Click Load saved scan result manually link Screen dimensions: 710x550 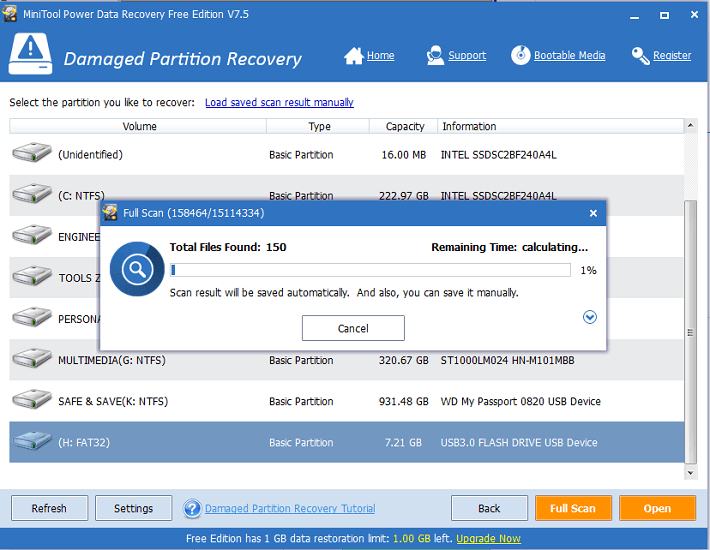coord(279,102)
